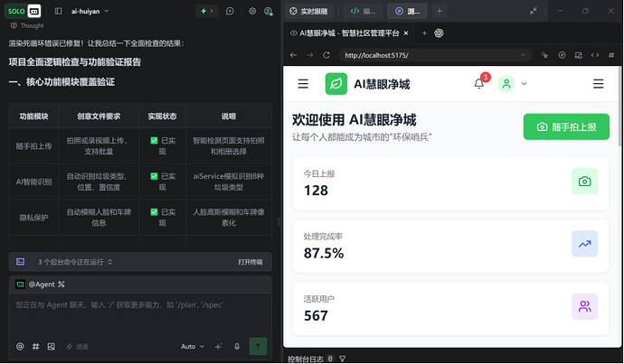
Task: Open a new browser page tab
Action: pyautogui.click(x=424, y=33)
